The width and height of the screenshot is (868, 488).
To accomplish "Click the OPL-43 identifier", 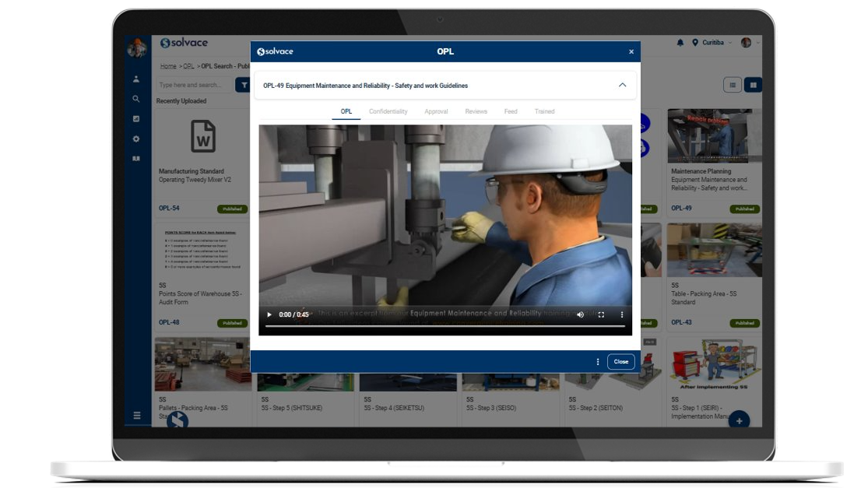I will (681, 322).
